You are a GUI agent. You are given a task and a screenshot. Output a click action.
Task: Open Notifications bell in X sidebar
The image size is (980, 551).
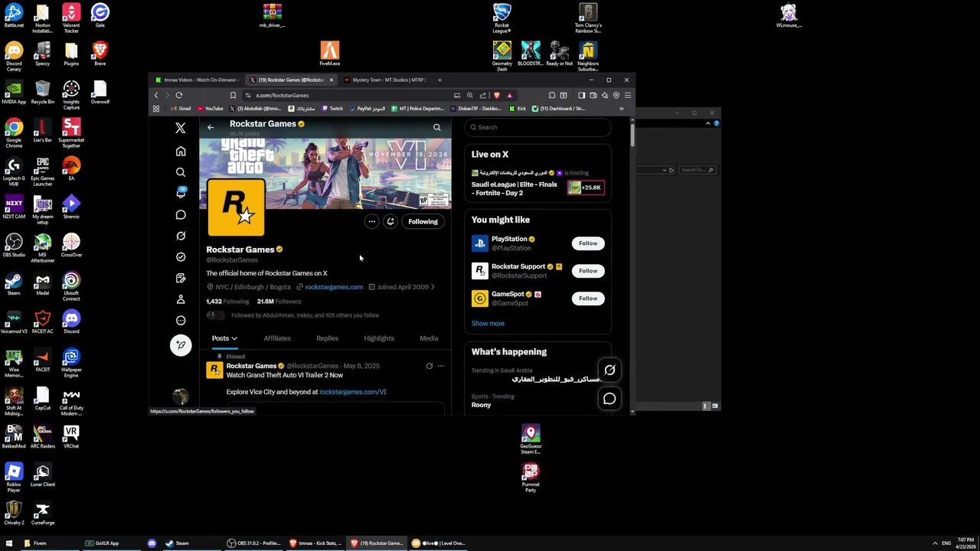coord(181,193)
